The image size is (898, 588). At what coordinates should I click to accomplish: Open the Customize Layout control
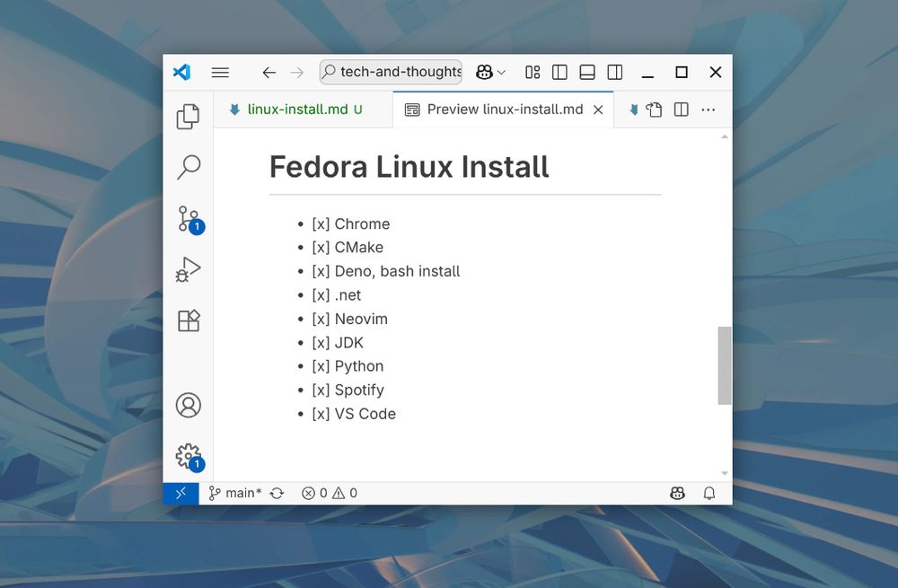point(532,72)
